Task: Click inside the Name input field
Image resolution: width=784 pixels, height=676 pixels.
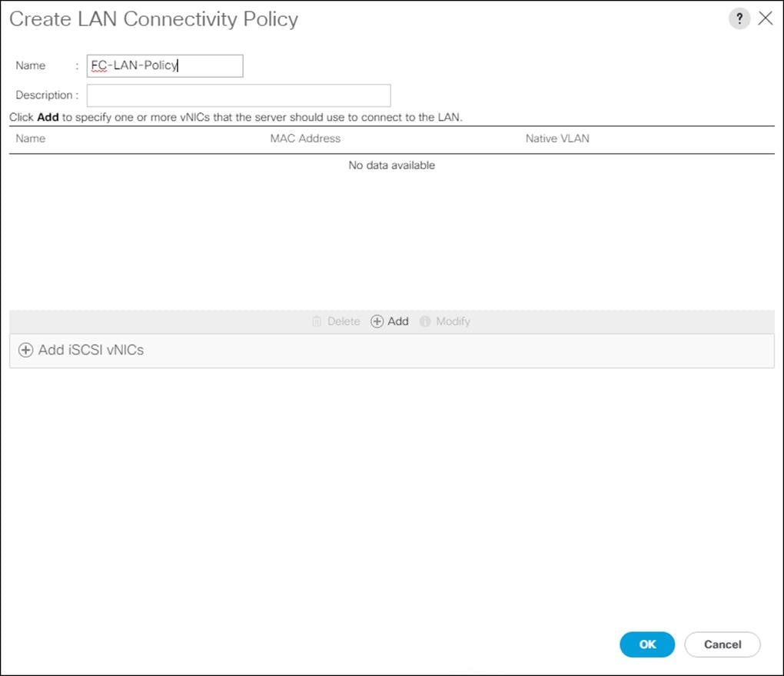Action: 164,65
